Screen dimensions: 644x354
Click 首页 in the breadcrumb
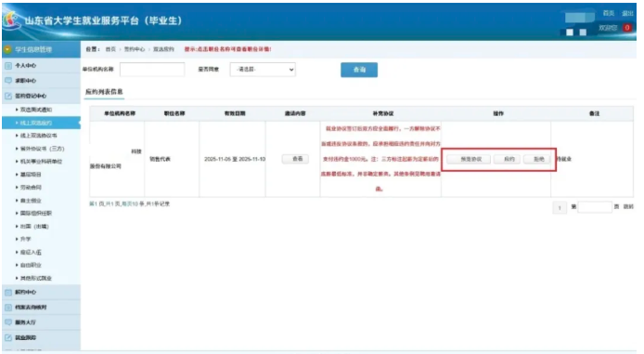coord(110,49)
